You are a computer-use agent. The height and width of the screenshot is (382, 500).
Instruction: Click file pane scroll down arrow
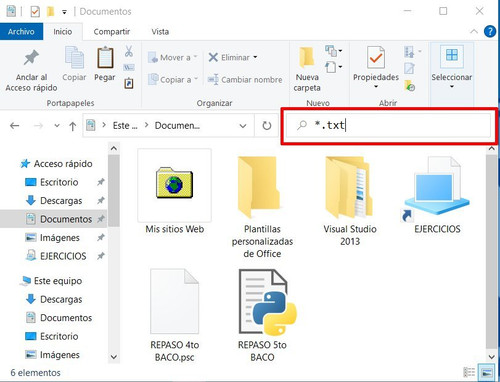pos(492,357)
